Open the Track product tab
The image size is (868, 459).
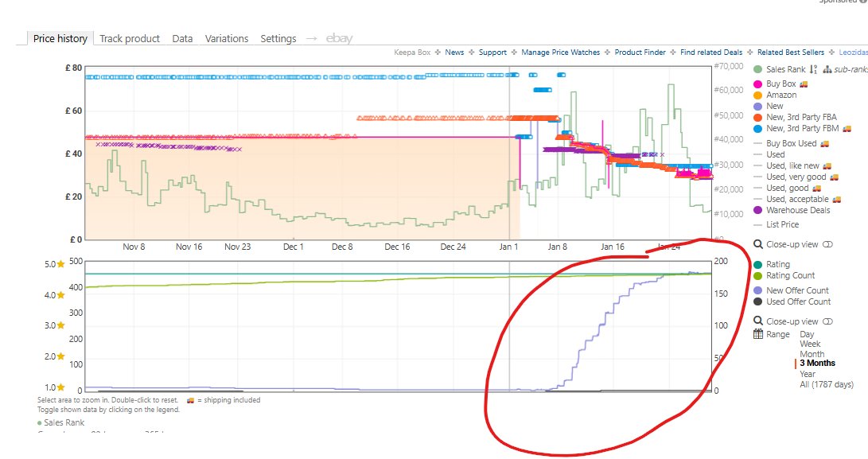pyautogui.click(x=130, y=38)
